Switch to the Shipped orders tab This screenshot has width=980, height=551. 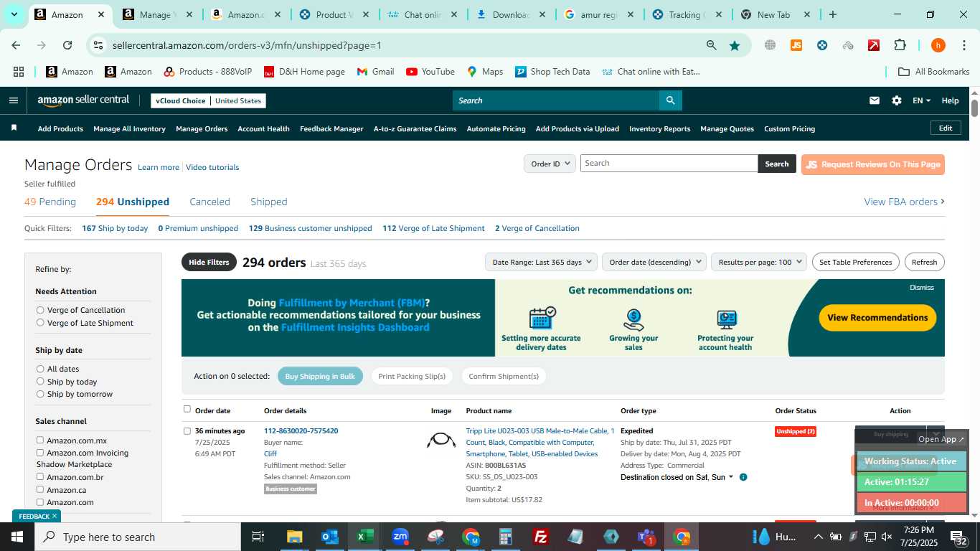(x=269, y=202)
